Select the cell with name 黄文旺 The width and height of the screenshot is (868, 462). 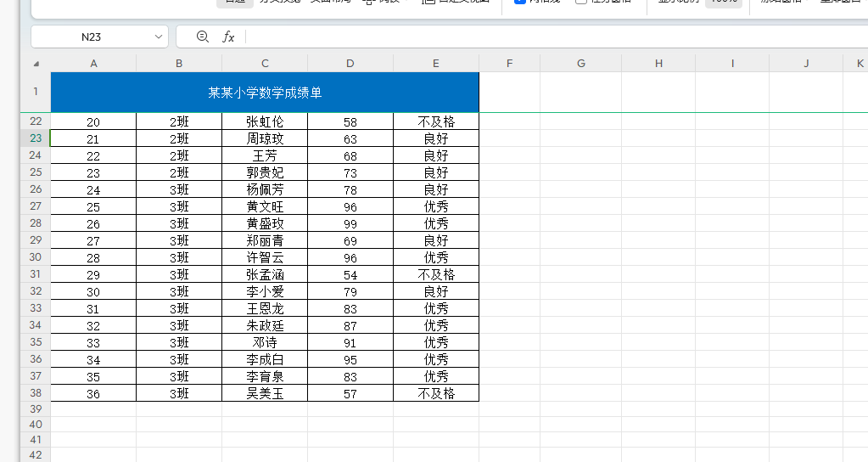[265, 206]
